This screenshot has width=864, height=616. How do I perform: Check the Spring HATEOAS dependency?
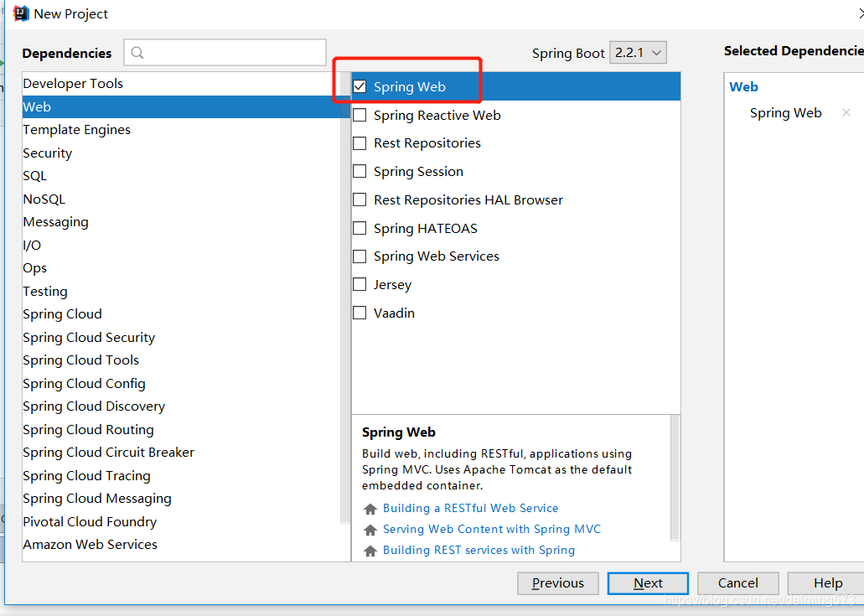[360, 228]
